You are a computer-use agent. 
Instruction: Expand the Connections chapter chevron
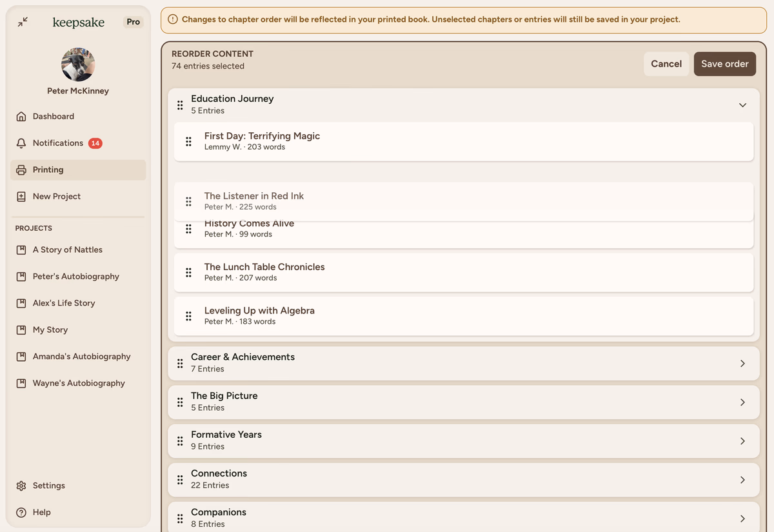(x=742, y=480)
